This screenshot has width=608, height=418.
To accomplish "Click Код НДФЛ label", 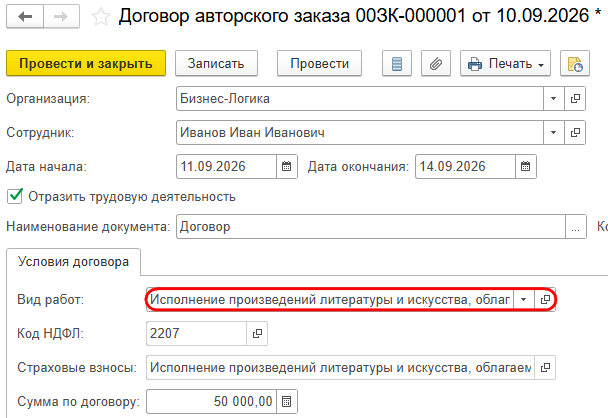I will [x=50, y=333].
